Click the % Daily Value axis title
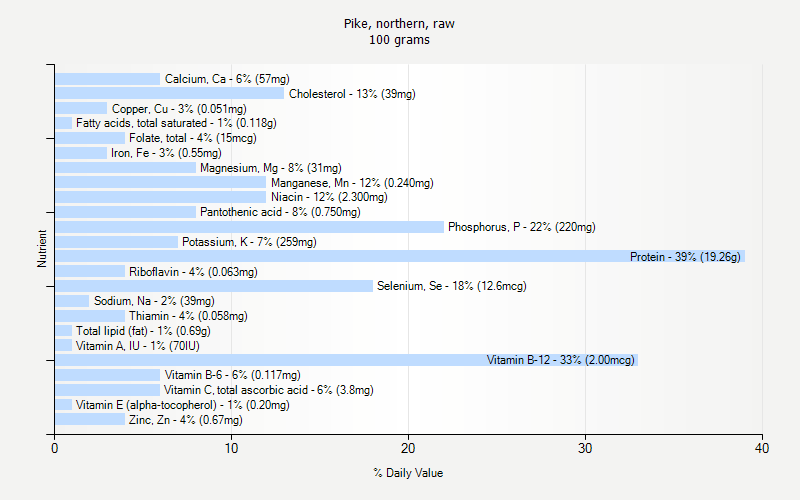The image size is (800, 500). [x=408, y=473]
